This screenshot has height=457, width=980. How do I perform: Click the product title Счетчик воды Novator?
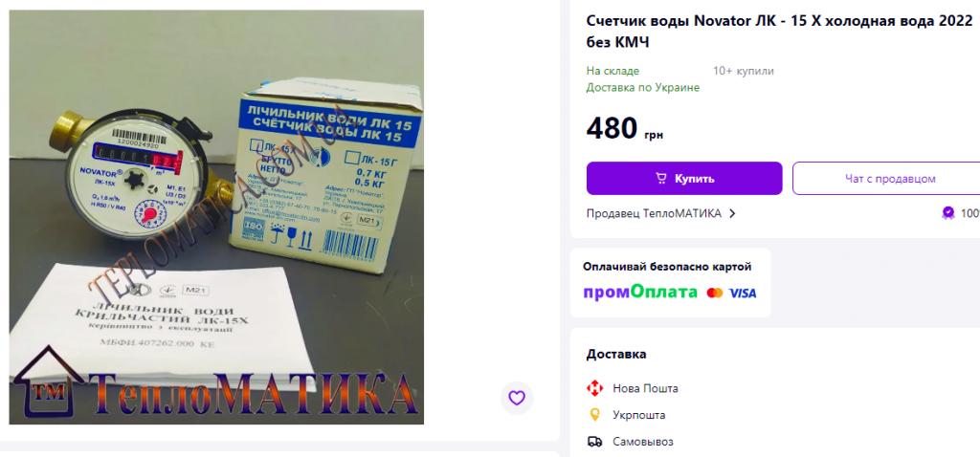point(779,32)
